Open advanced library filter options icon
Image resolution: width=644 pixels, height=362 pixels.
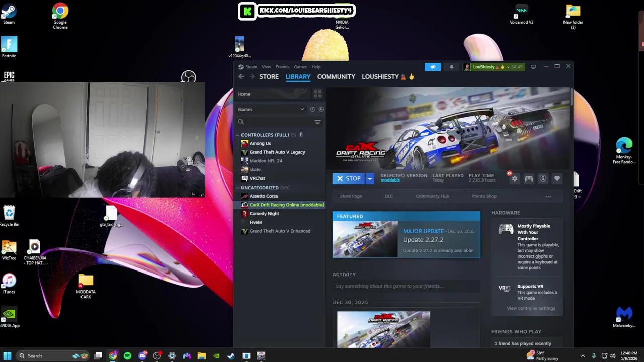click(317, 122)
